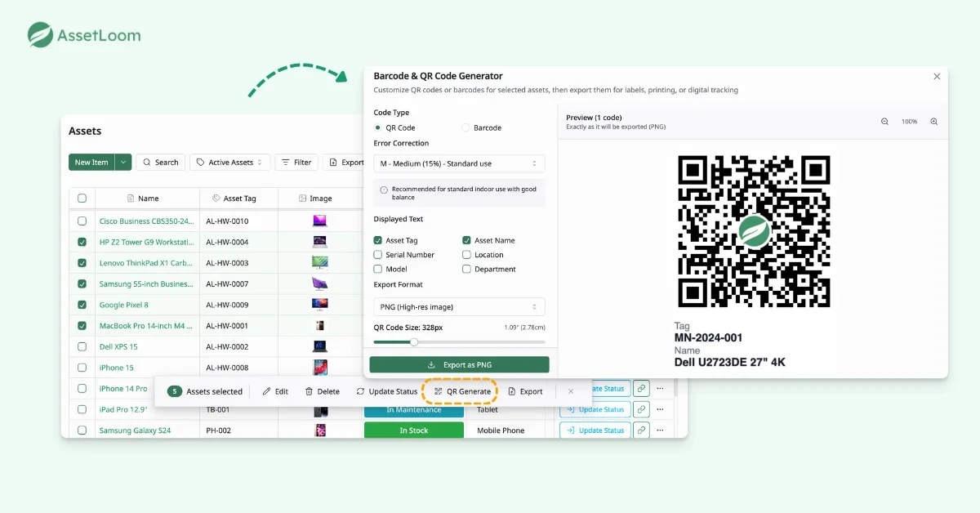980x513 pixels.
Task: Click the AssetLoom leaf logo
Action: coord(40,35)
